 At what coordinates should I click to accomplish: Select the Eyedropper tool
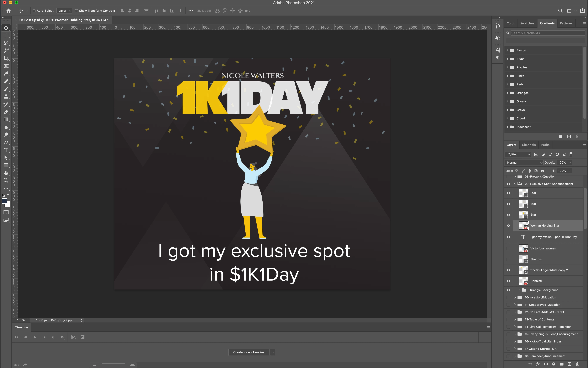pos(6,74)
